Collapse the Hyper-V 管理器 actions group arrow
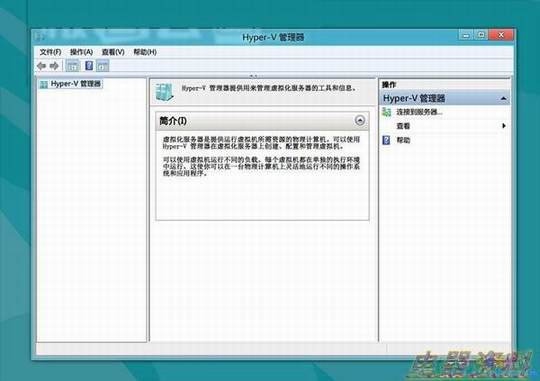540x381 pixels. pyautogui.click(x=503, y=99)
